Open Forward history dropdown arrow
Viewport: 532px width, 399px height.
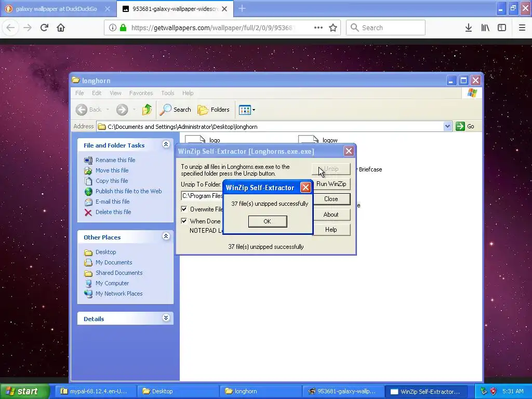point(134,110)
